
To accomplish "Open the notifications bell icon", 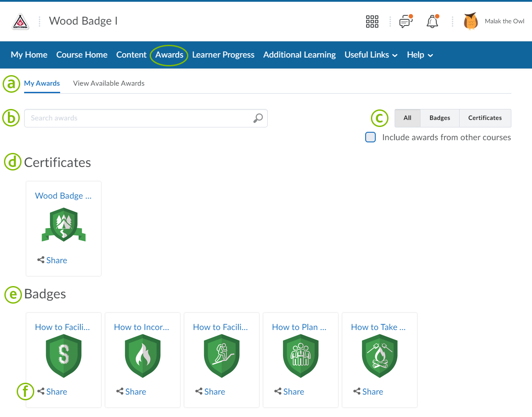I will coord(432,22).
